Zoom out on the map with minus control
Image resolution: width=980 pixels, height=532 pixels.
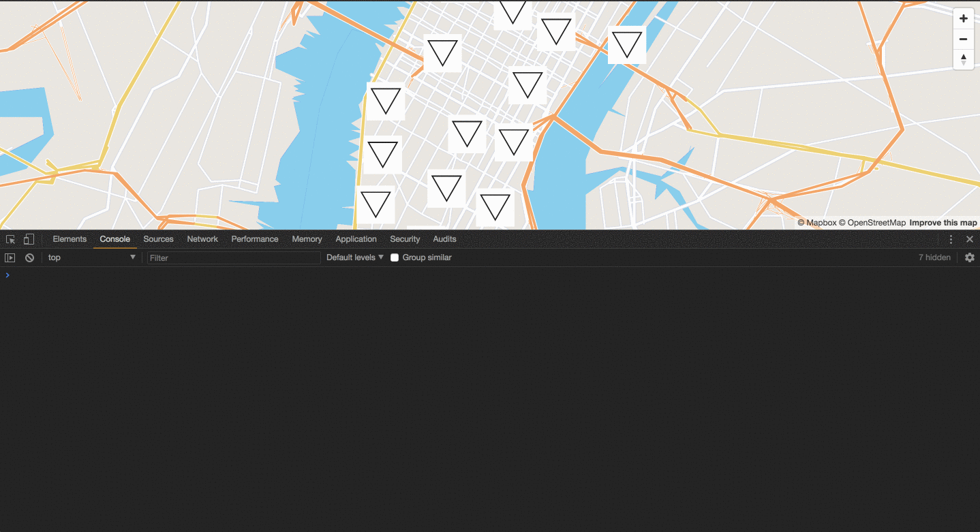963,39
